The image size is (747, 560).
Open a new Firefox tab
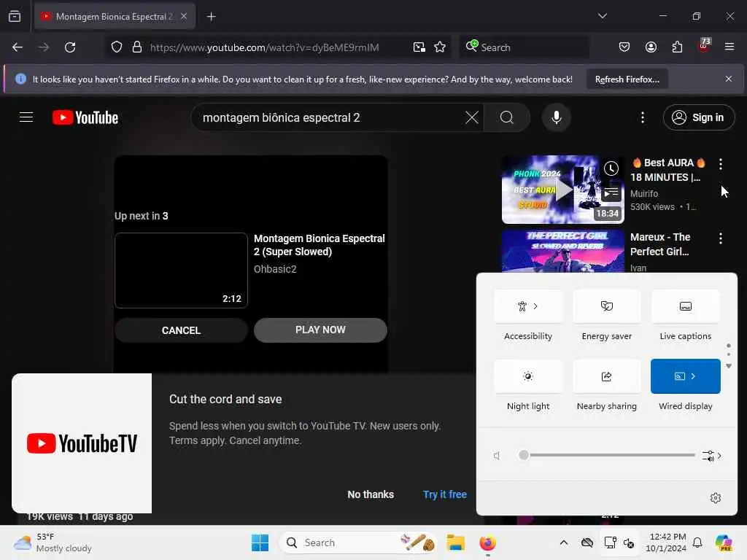coord(211,17)
